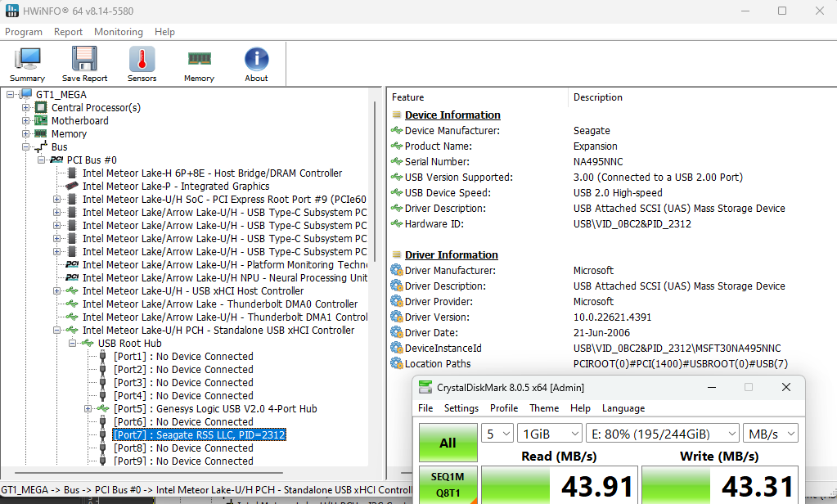
Task: Select the Port7 Seagate RSS LLC entry
Action: click(200, 434)
